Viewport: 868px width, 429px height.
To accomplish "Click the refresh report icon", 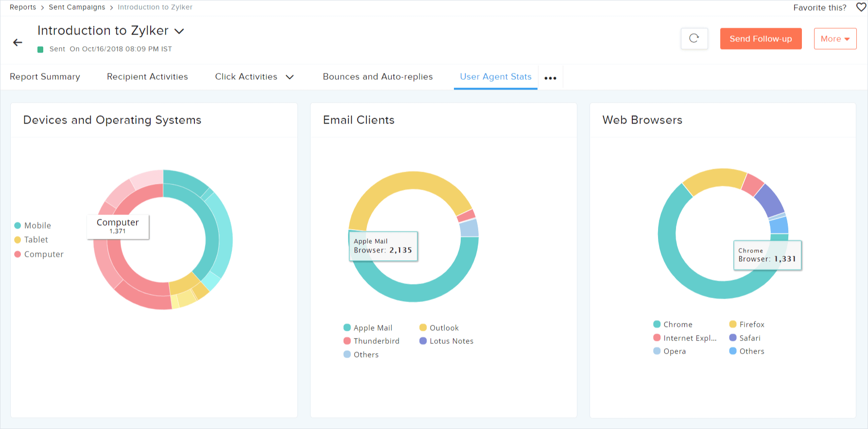I will click(694, 38).
